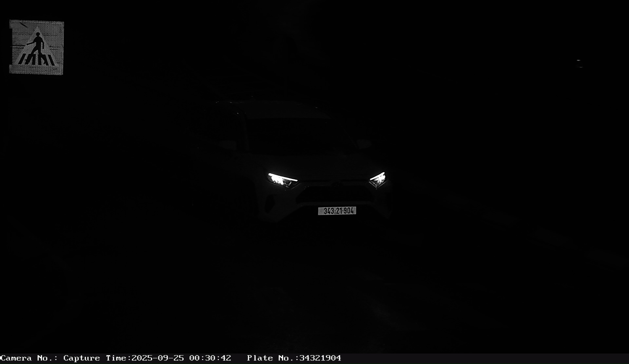Click the recognized plate number 34321904

[320, 358]
